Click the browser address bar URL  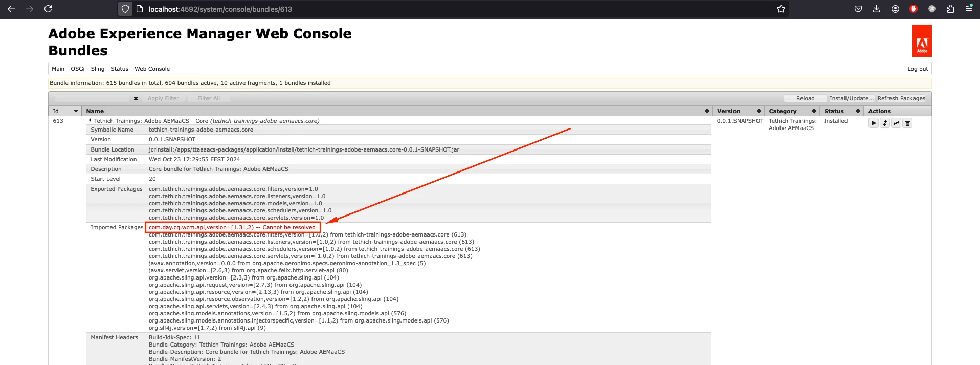pyautogui.click(x=220, y=9)
